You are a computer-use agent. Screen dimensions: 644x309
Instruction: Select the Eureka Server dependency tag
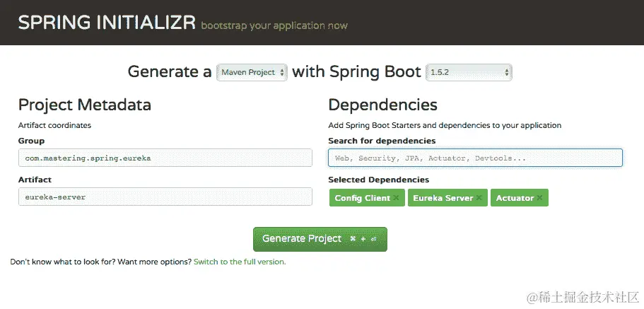coord(447,198)
